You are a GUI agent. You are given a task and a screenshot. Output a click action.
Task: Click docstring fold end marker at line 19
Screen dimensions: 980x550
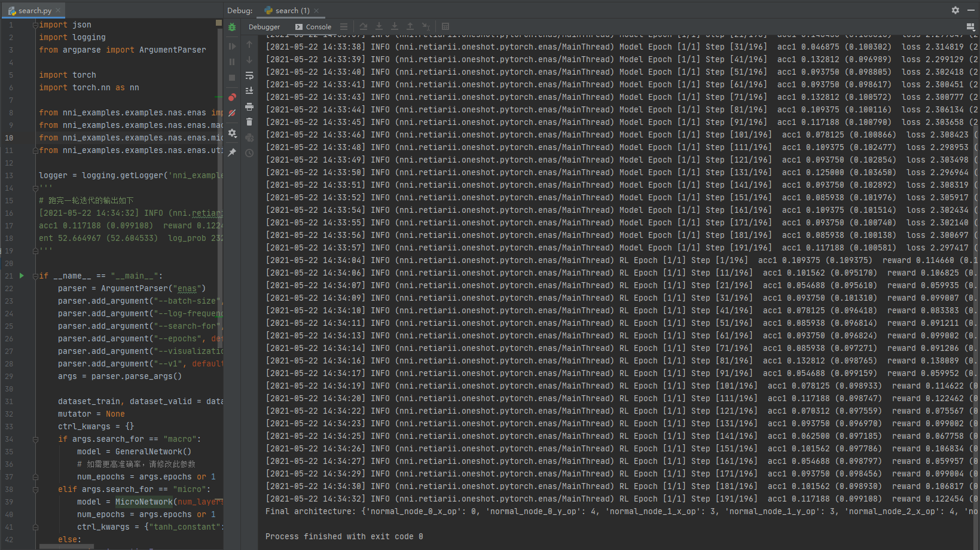click(35, 250)
